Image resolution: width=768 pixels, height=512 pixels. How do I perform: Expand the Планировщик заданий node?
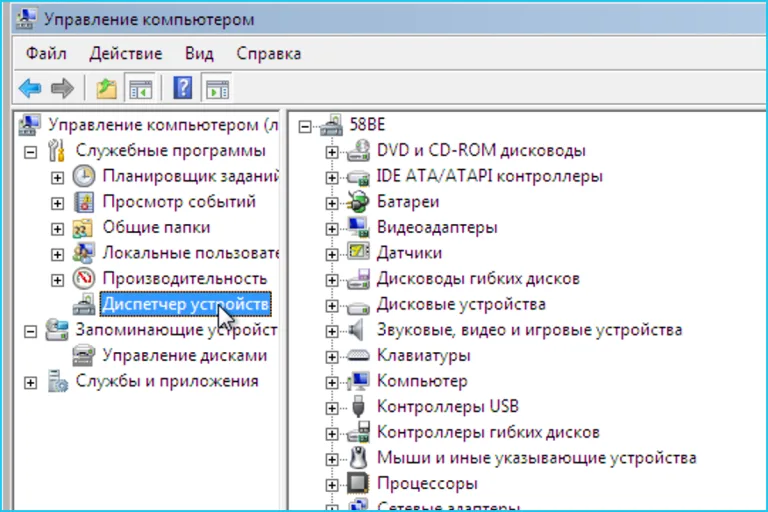[57, 177]
